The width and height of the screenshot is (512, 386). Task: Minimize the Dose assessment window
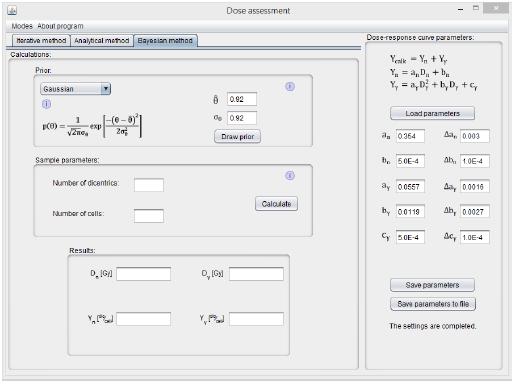pyautogui.click(x=460, y=10)
